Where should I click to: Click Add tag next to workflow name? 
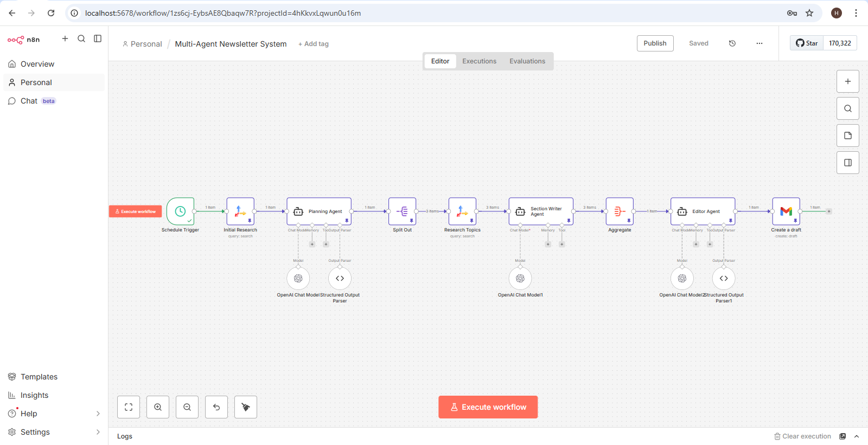tap(314, 44)
